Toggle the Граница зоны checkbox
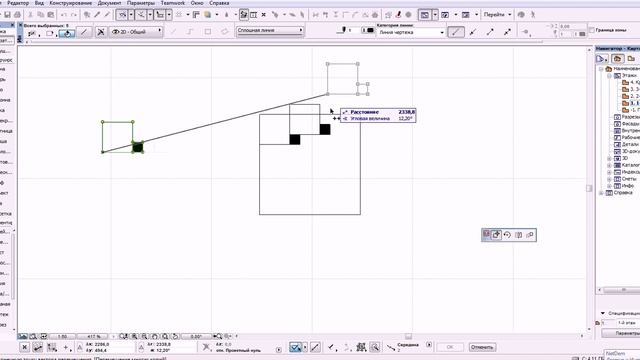The width and height of the screenshot is (640, 360). 592,30
